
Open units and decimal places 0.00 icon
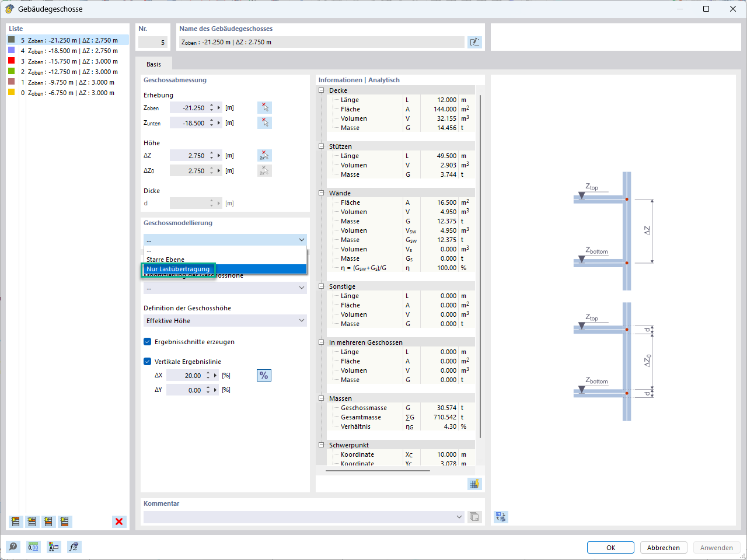[x=33, y=547]
